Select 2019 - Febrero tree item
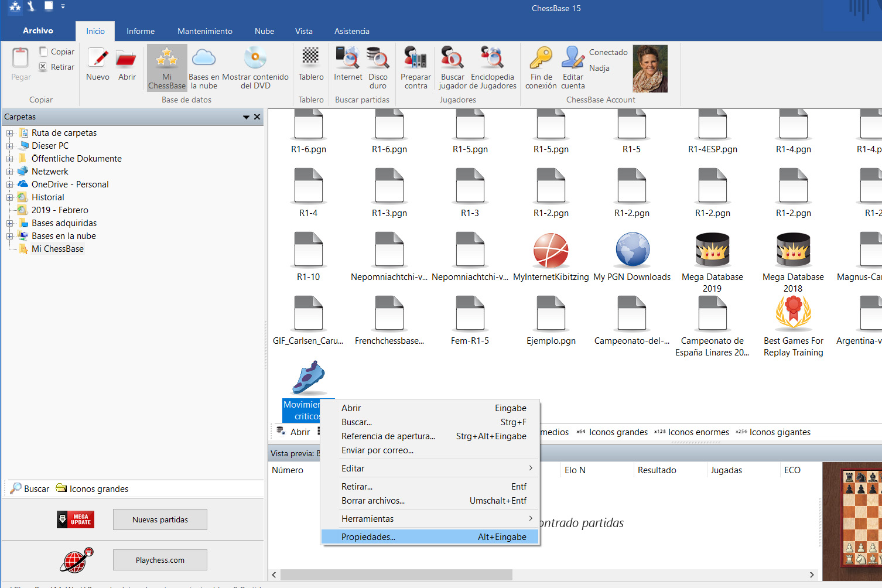 point(60,210)
